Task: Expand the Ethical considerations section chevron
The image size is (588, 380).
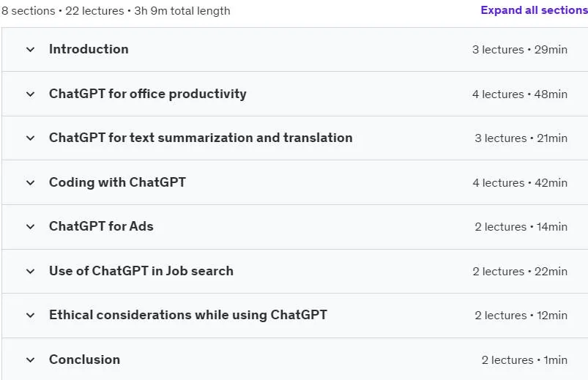Action: (30, 316)
